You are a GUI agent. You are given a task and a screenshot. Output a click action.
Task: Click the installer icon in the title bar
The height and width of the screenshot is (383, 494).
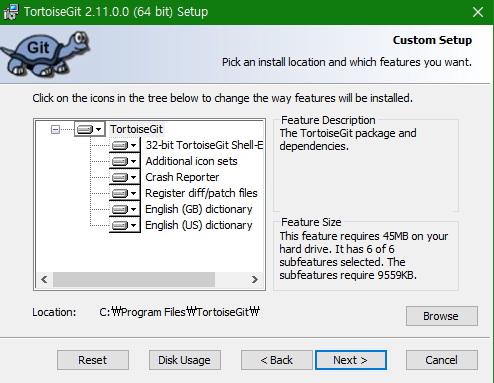pos(11,12)
